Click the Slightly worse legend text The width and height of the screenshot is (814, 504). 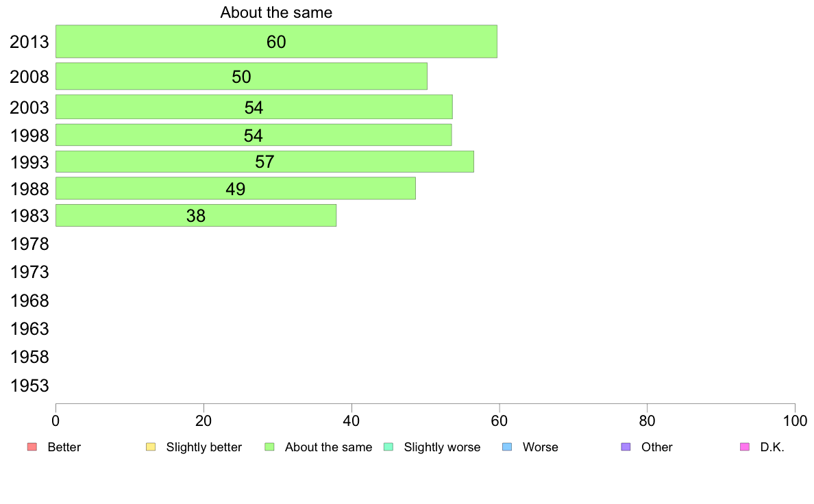(x=443, y=447)
